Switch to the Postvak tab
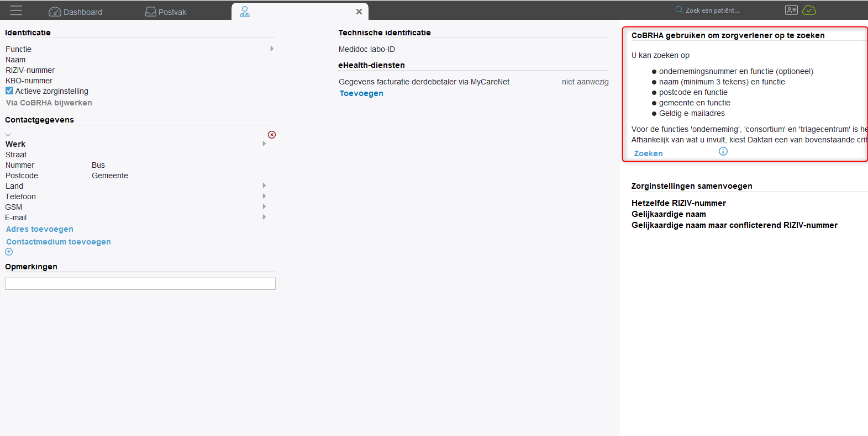This screenshot has height=436, width=868. pos(166,12)
